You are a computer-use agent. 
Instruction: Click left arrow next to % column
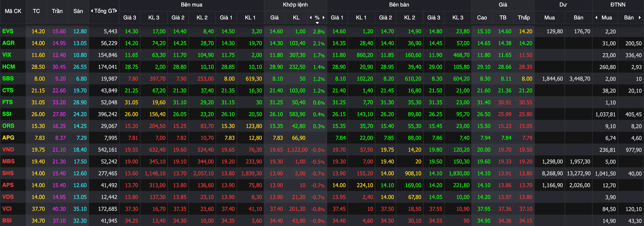[x=311, y=17]
